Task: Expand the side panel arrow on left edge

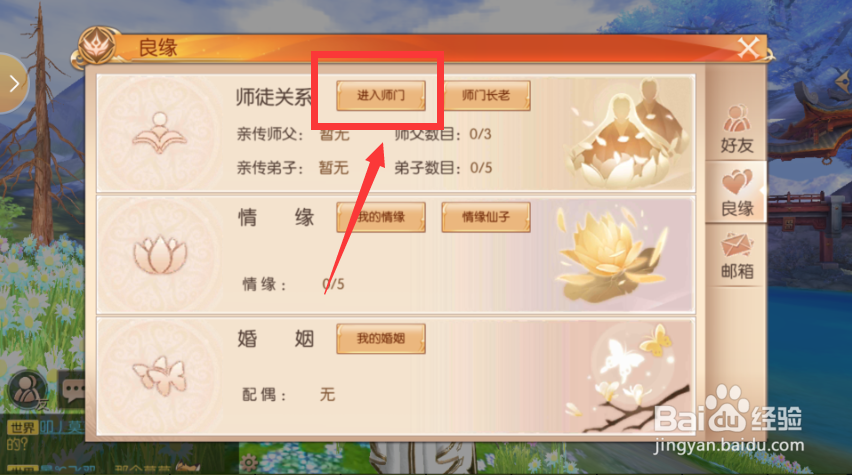Action: (x=13, y=83)
